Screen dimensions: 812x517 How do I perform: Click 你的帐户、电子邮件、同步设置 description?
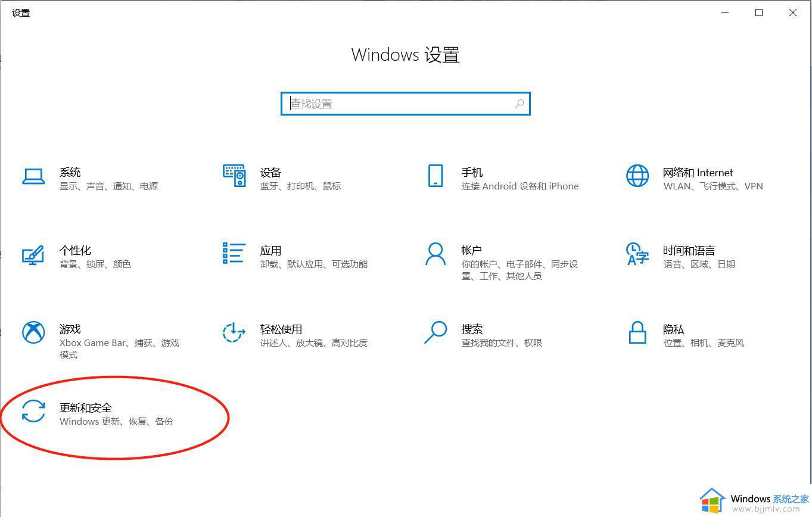tap(520, 270)
